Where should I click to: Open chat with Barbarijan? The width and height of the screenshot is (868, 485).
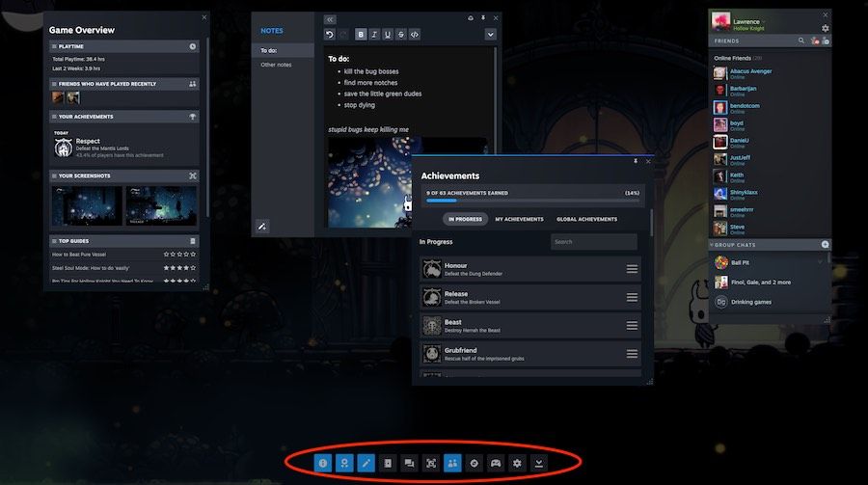click(769, 91)
